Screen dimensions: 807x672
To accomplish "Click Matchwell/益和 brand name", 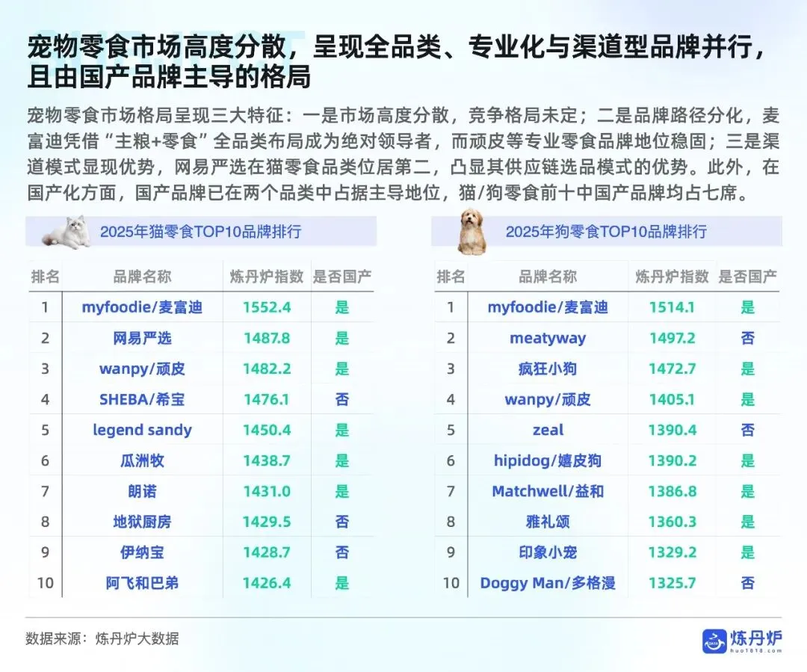I will (548, 491).
